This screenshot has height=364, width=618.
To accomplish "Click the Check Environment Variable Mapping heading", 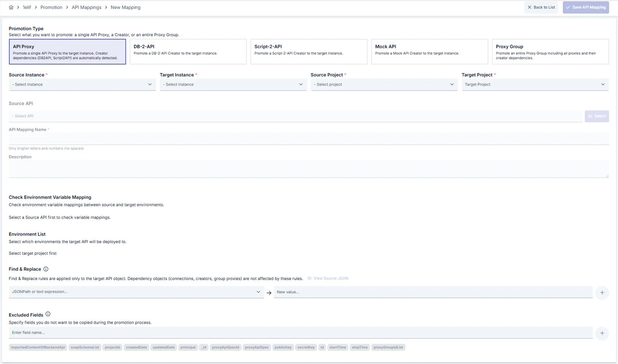I will tap(50, 197).
